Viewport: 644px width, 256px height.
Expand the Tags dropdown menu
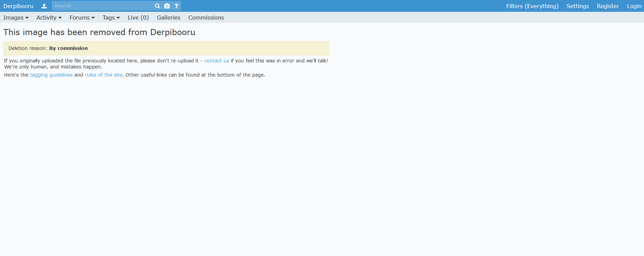(x=111, y=18)
